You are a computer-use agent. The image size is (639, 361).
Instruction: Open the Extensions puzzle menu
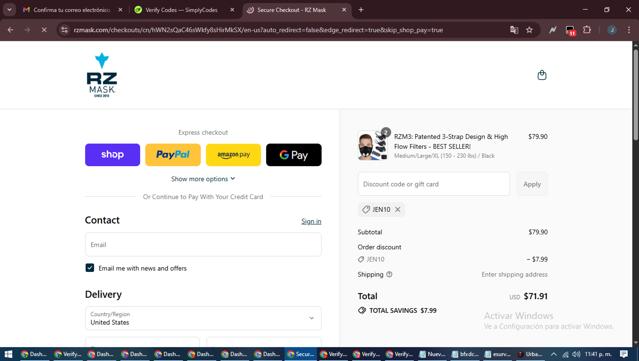587,30
